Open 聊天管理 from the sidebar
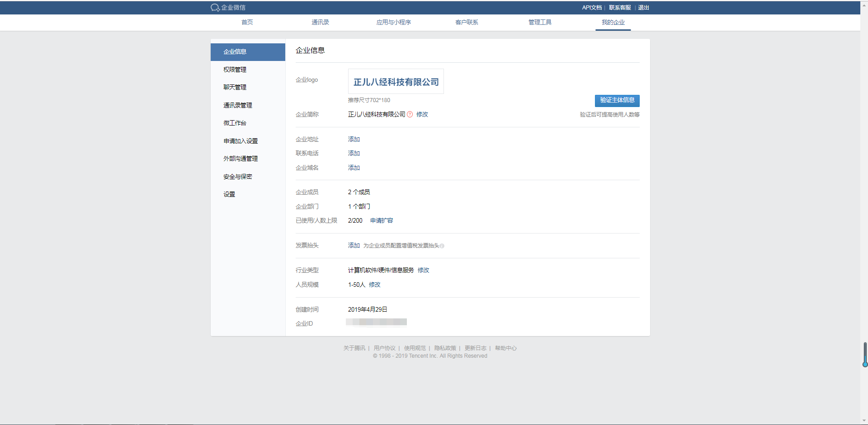This screenshot has width=868, height=425. click(235, 87)
